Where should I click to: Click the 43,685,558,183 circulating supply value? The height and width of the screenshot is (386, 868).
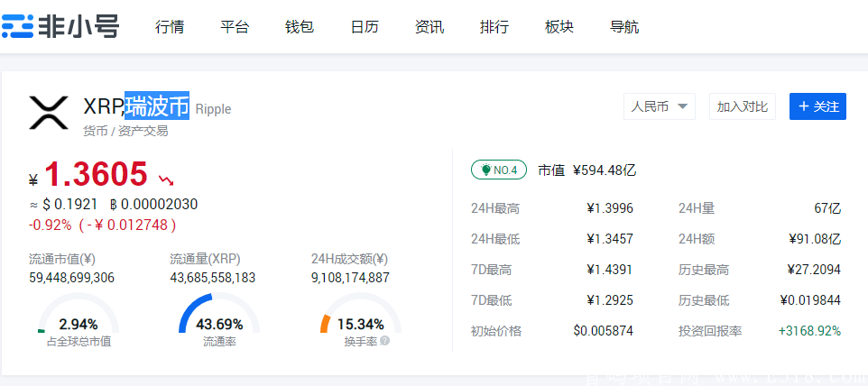click(x=213, y=277)
